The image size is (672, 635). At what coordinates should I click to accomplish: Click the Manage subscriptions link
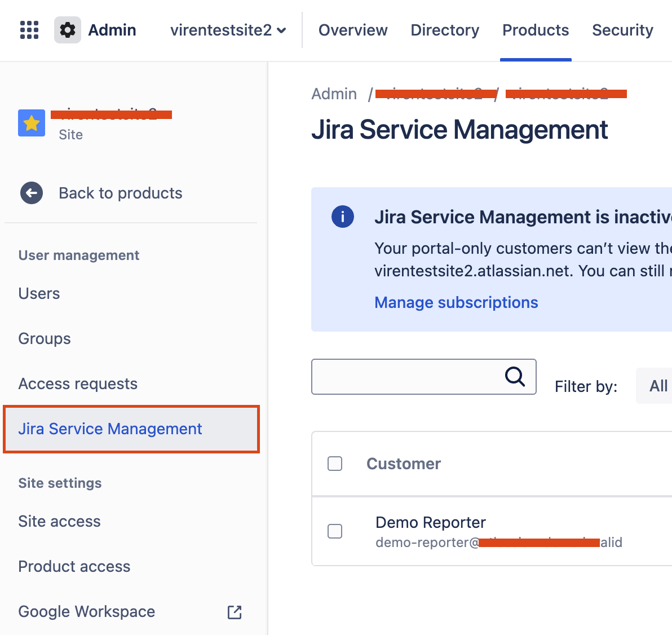tap(457, 303)
